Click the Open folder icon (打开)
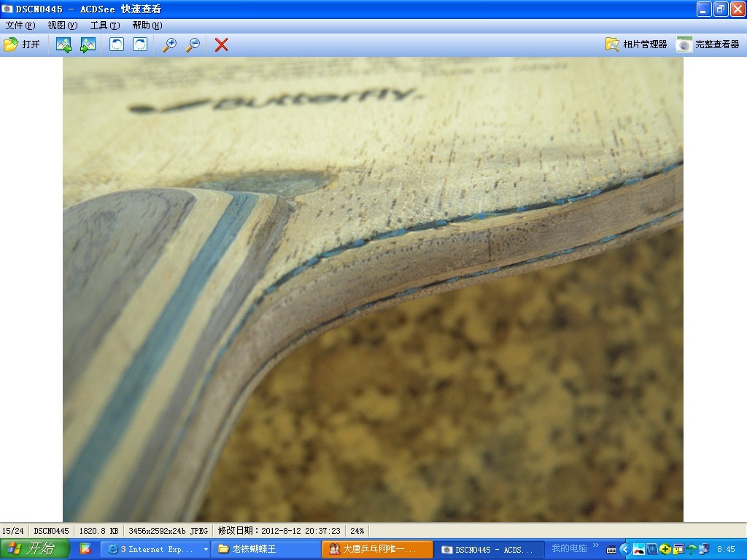This screenshot has width=747, height=560. [x=22, y=44]
